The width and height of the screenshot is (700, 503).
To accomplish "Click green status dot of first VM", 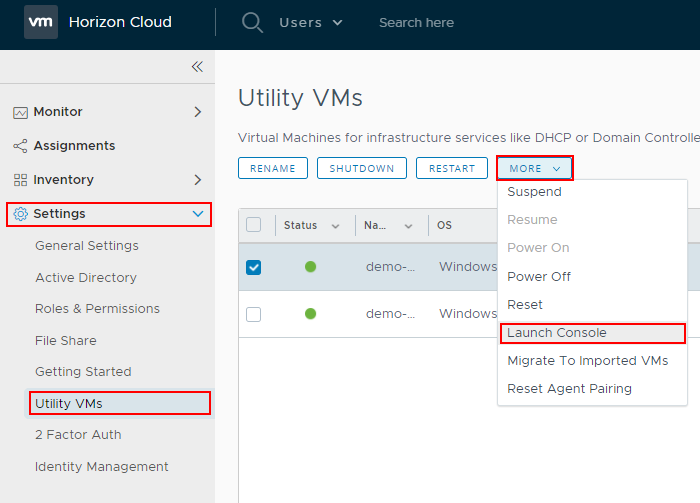I will click(310, 267).
